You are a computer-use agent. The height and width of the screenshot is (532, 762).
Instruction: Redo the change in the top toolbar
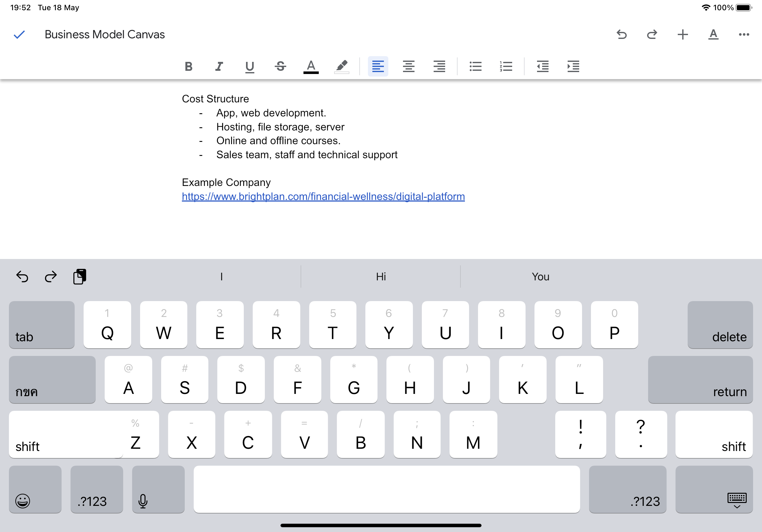coord(652,34)
